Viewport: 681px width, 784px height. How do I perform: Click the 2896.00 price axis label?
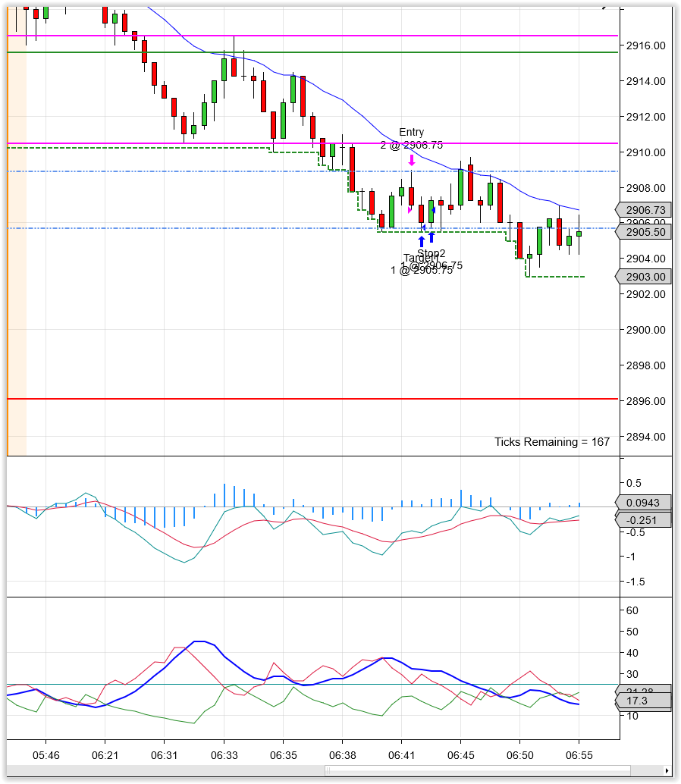[646, 401]
